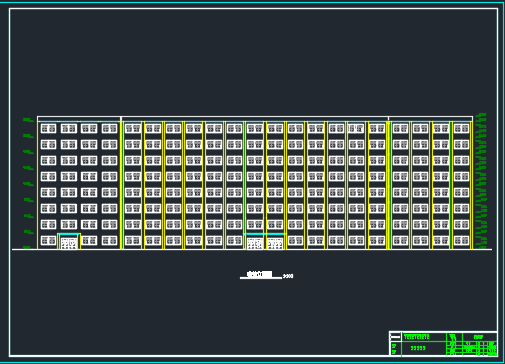The width and height of the screenshot is (505, 364).
Task: Click the project name text in title block
Action: tap(417, 337)
